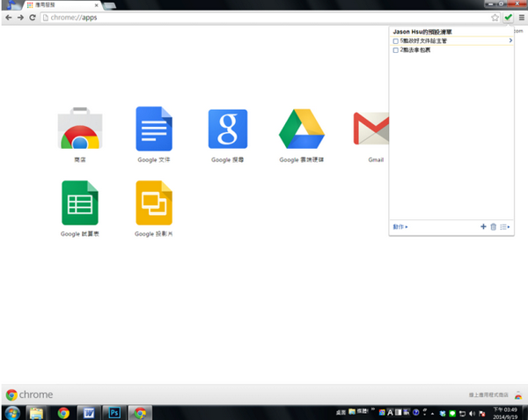The width and height of the screenshot is (528, 420).
Task: Click the 'Jason Hsu' task list title
Action: (422, 32)
